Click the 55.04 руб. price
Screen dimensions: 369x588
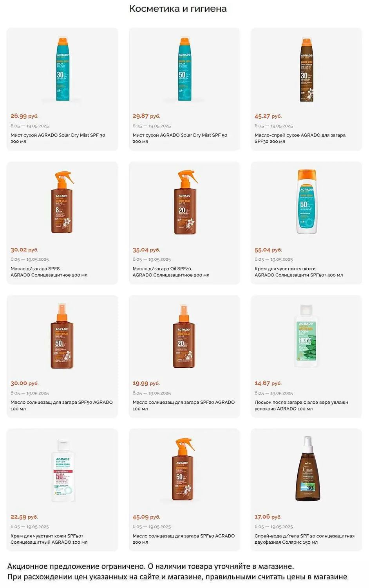pos(268,250)
